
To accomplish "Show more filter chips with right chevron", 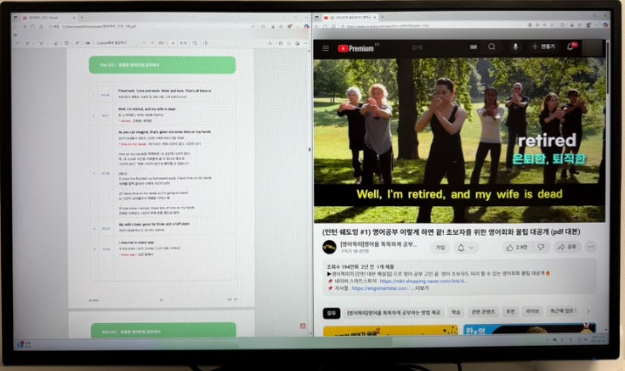I will pos(588,311).
